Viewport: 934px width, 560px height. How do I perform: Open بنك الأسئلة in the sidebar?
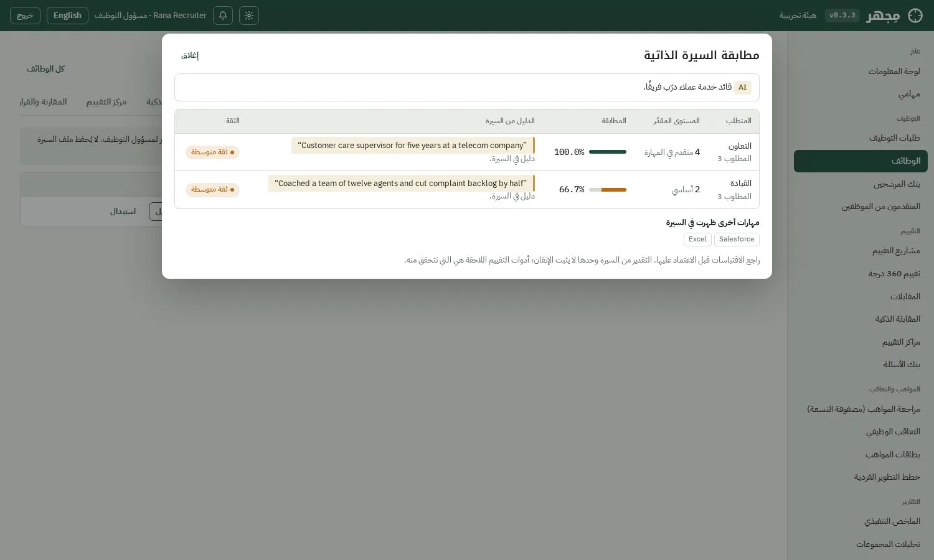(861, 365)
